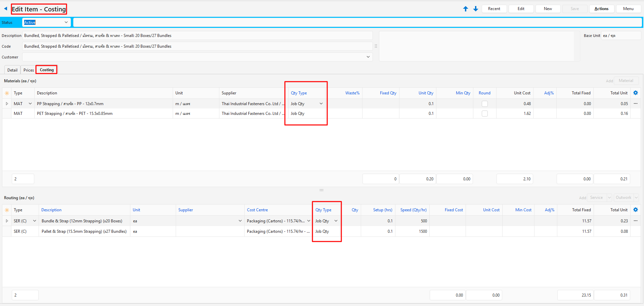Click the Actions button
The image size is (644, 306).
[x=601, y=9]
